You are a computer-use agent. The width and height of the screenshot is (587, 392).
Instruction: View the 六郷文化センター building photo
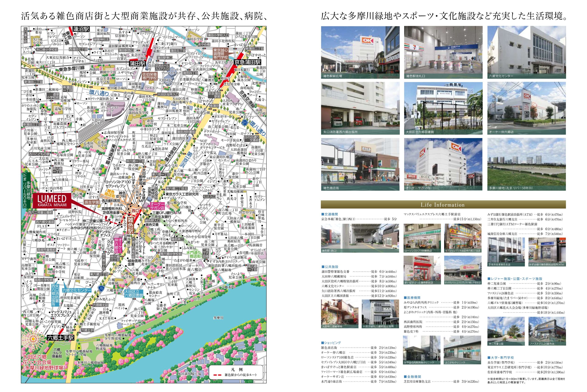[526, 52]
